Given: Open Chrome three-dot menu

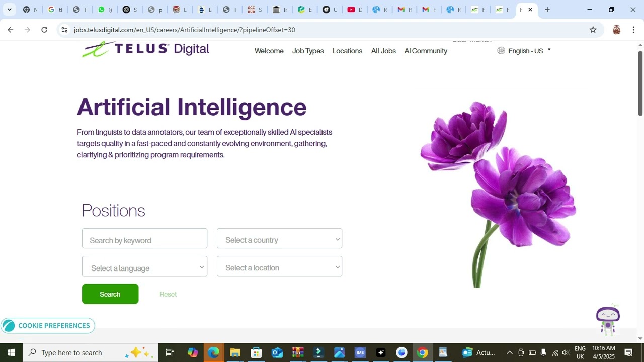Looking at the screenshot, I should (633, 30).
